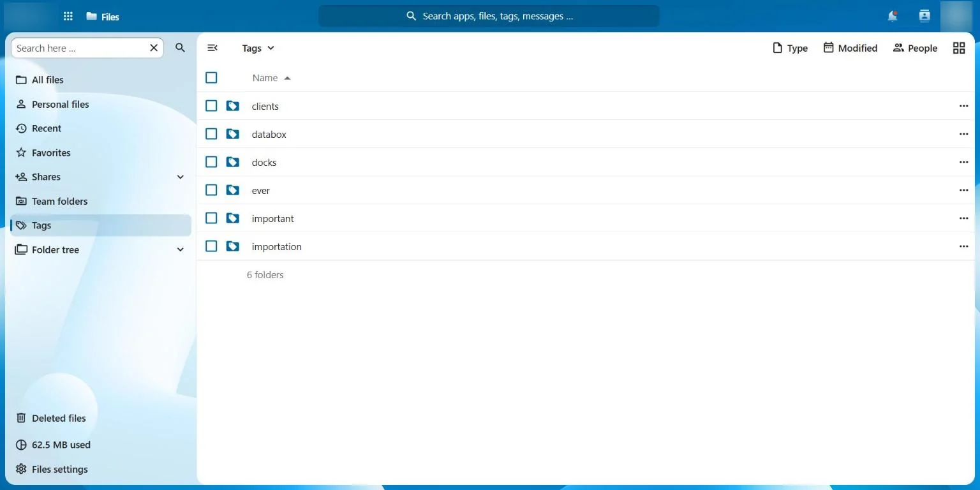Open the People filter dropdown
Image resolution: width=980 pixels, height=490 pixels.
tap(915, 48)
